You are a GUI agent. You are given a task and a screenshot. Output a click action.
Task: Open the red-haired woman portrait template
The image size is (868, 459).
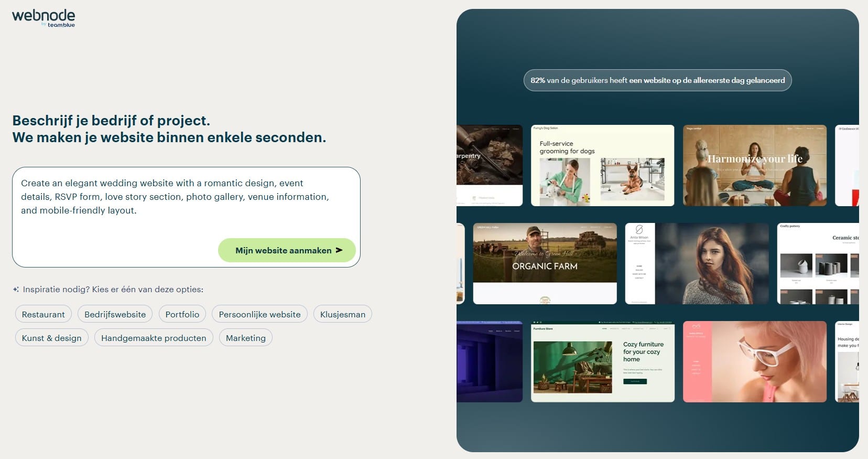click(x=697, y=263)
